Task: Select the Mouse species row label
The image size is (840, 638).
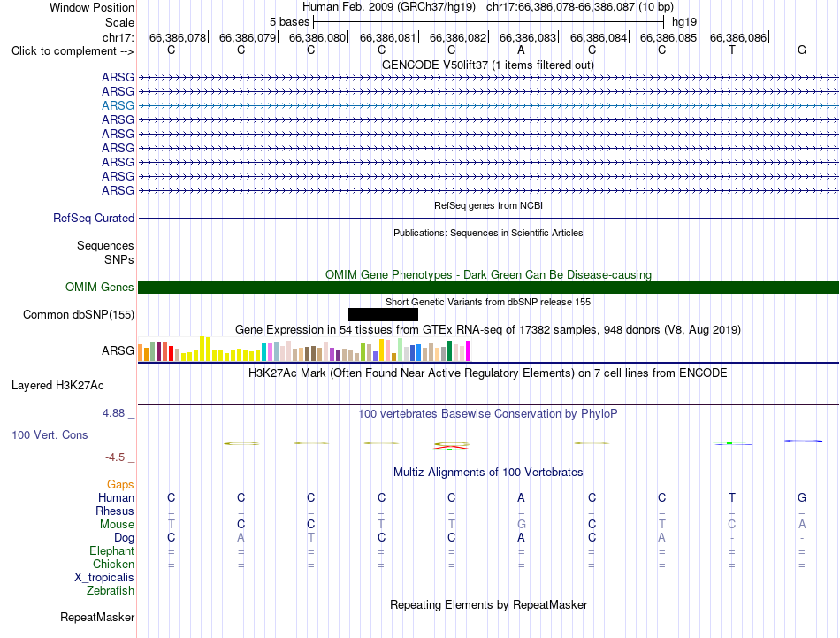Action: click(x=117, y=525)
